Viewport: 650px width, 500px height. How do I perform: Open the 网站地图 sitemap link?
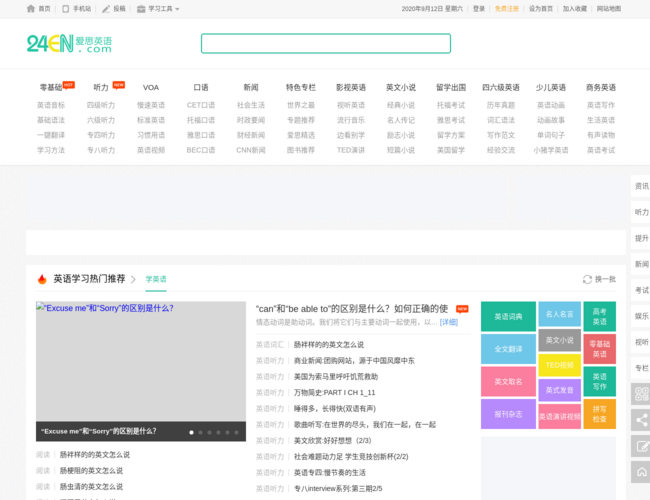[609, 9]
